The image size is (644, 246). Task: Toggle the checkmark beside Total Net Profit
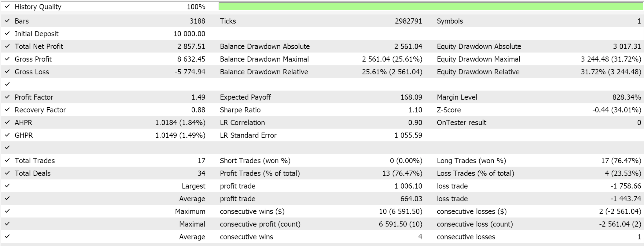tap(7, 46)
